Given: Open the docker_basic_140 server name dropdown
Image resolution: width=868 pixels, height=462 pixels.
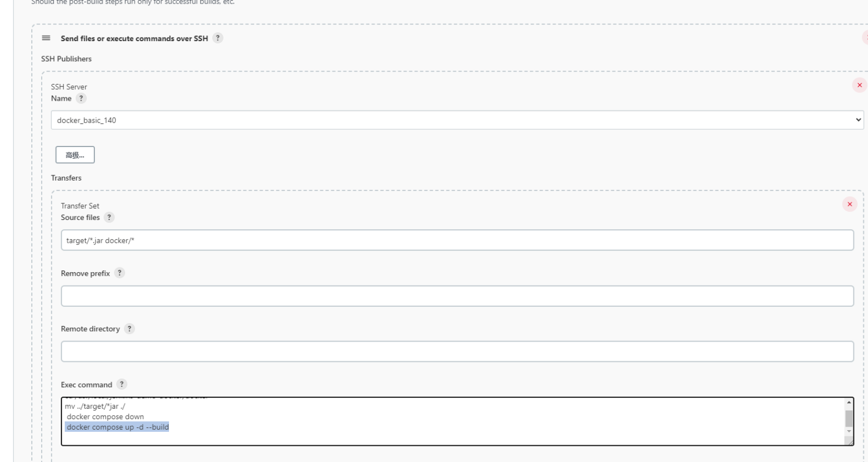Looking at the screenshot, I should point(457,120).
